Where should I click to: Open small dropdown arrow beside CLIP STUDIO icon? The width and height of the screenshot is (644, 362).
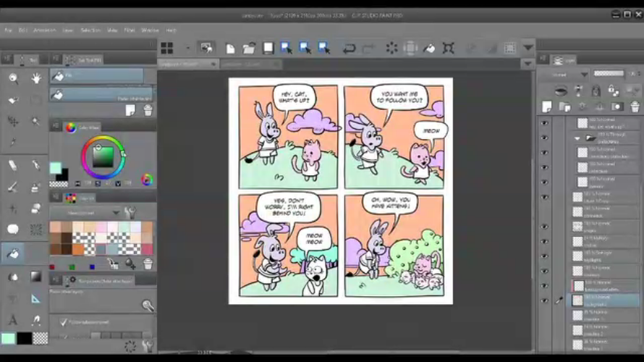[187, 48]
